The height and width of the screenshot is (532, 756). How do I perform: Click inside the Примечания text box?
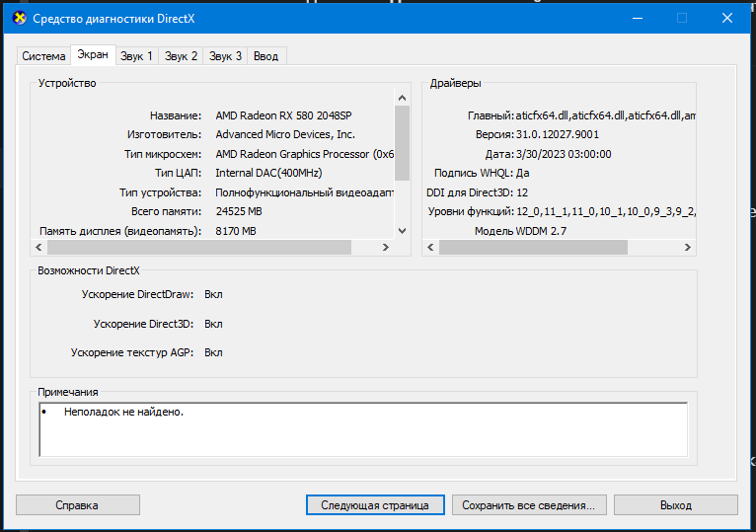[363, 429]
